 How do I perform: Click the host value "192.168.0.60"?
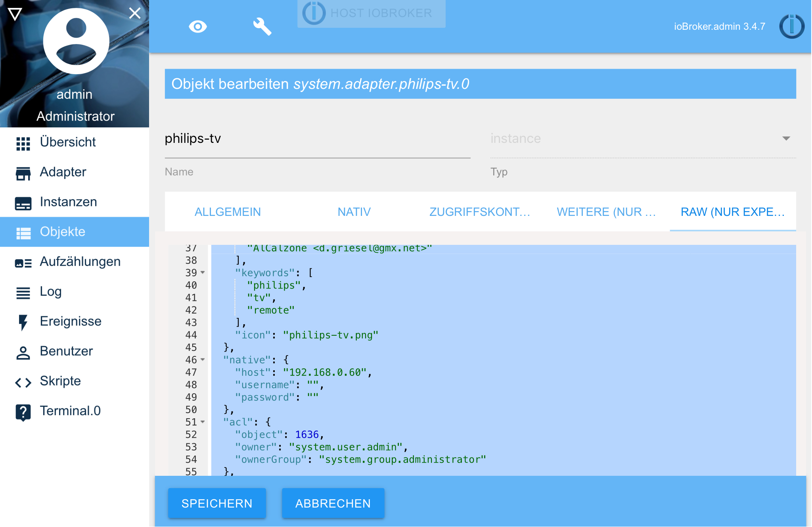pyautogui.click(x=324, y=372)
